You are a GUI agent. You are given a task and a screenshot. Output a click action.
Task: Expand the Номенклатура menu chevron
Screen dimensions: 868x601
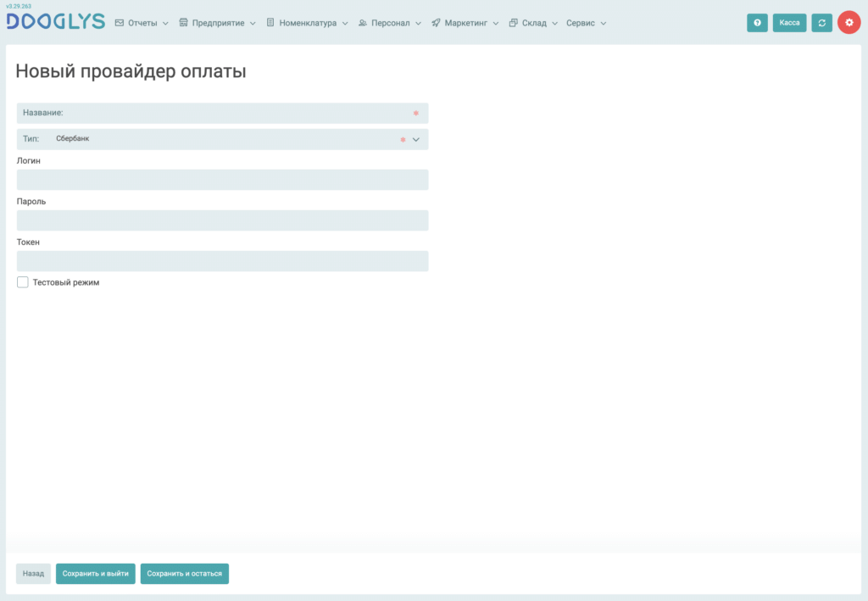tap(345, 23)
